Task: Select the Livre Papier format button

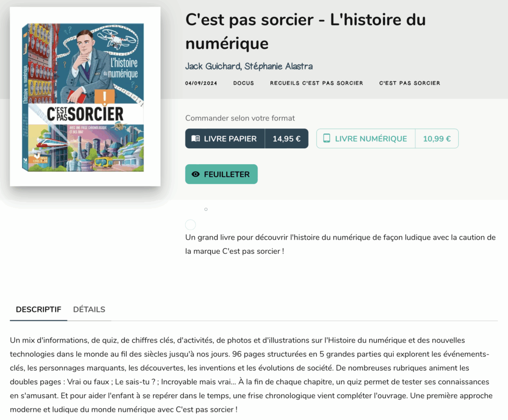Action: [x=225, y=139]
